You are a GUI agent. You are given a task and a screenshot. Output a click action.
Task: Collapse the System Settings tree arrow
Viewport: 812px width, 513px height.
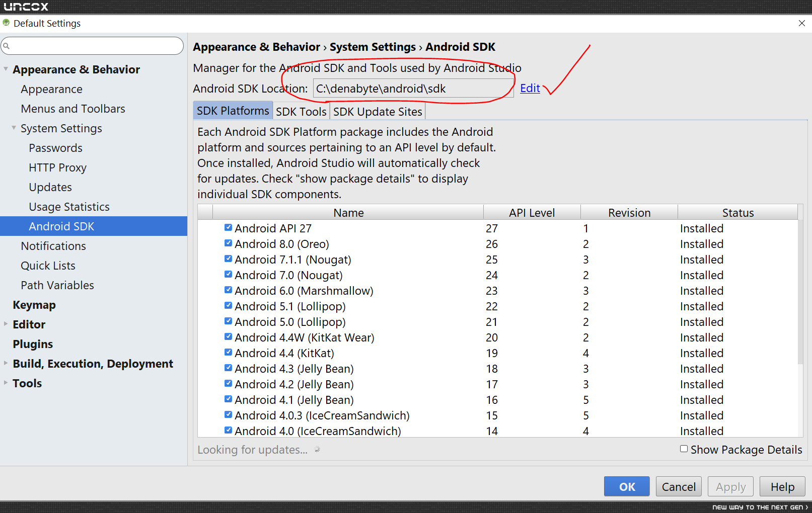point(14,128)
